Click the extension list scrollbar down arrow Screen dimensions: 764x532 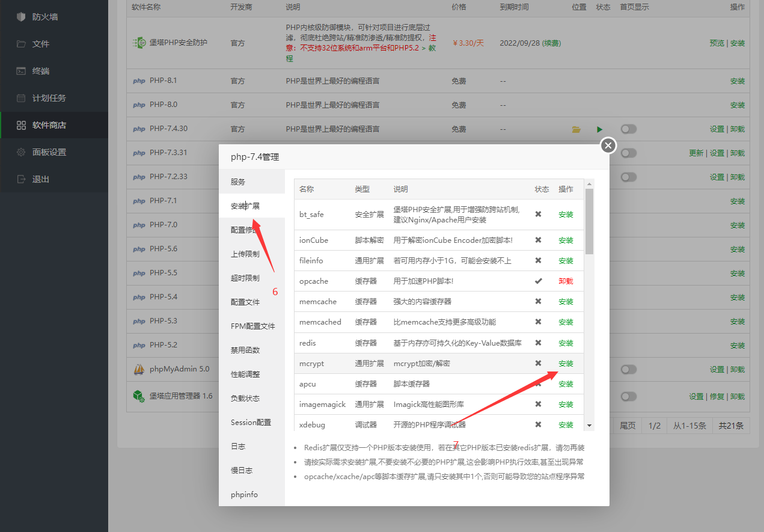589,426
